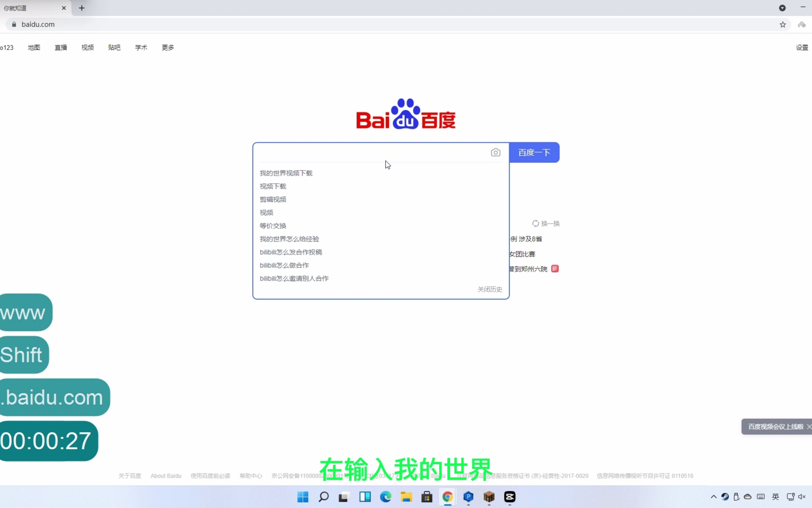Switch input language via 英 indicator
The width and height of the screenshot is (812, 508).
pos(775,497)
